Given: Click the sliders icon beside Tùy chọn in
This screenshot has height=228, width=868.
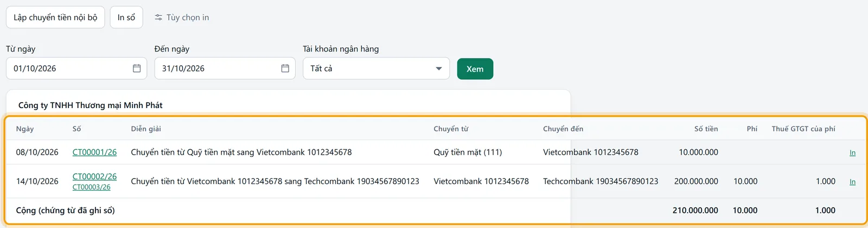Looking at the screenshot, I should [x=158, y=17].
